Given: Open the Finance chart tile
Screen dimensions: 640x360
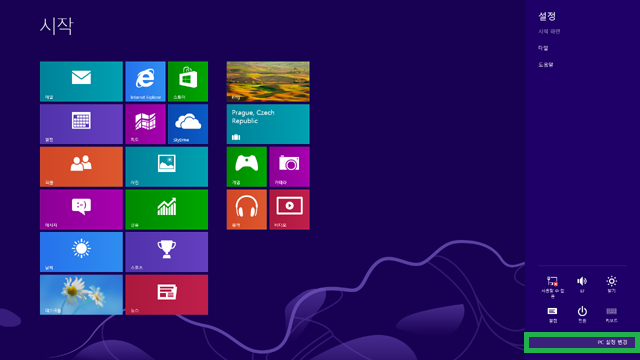Looking at the screenshot, I should tap(167, 209).
